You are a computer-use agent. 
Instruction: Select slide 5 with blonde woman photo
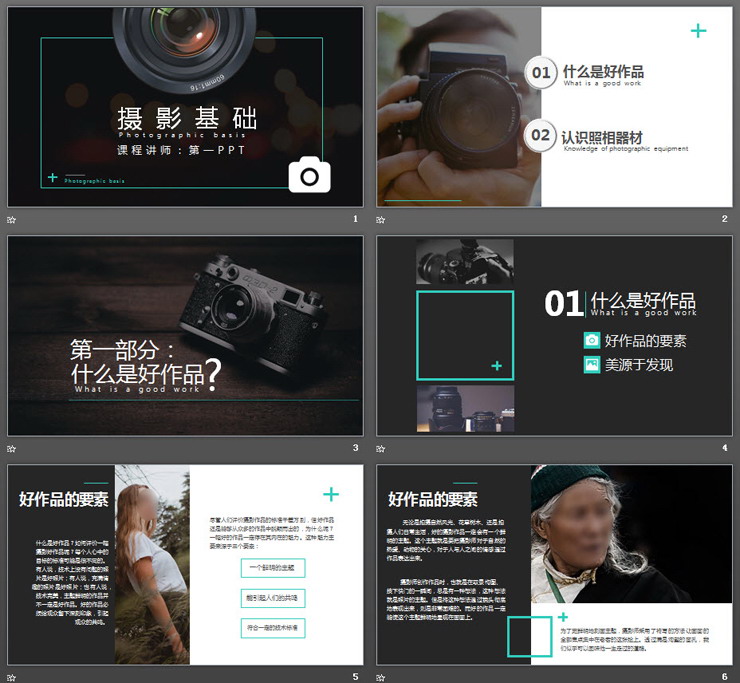[x=185, y=565]
